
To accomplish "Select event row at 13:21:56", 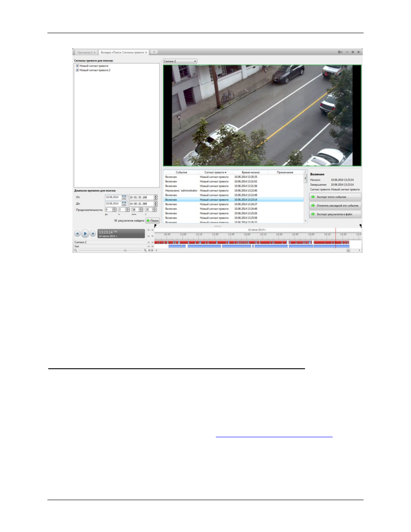I will (x=234, y=186).
